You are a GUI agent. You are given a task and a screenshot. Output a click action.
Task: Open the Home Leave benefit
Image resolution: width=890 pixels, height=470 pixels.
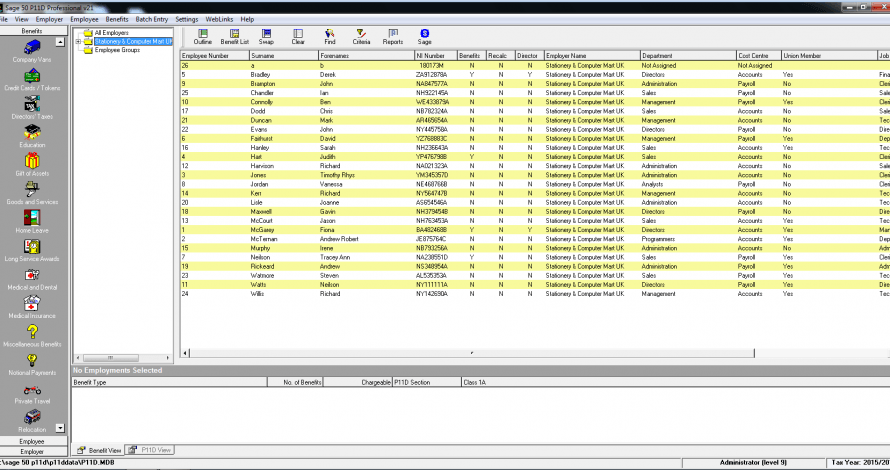[x=32, y=221]
